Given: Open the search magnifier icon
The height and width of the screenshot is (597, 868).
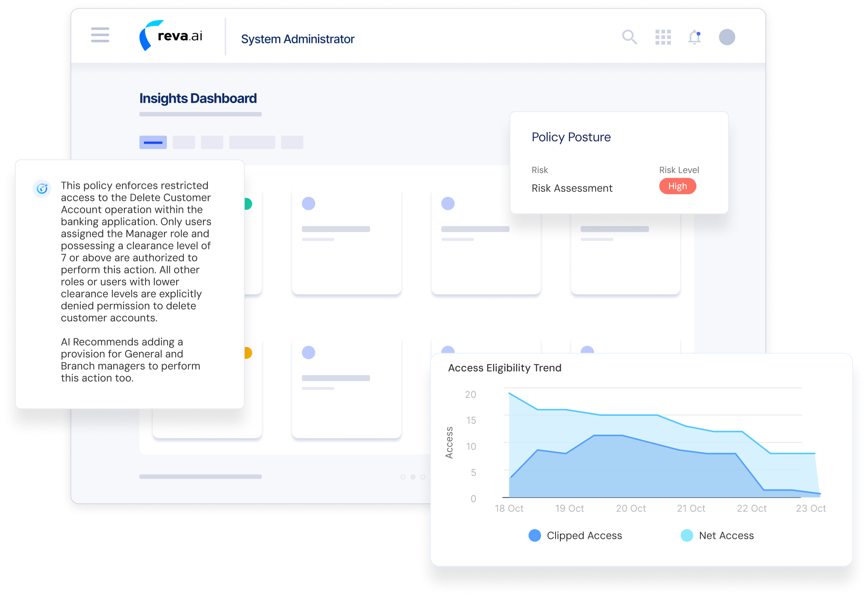Looking at the screenshot, I should pos(629,37).
